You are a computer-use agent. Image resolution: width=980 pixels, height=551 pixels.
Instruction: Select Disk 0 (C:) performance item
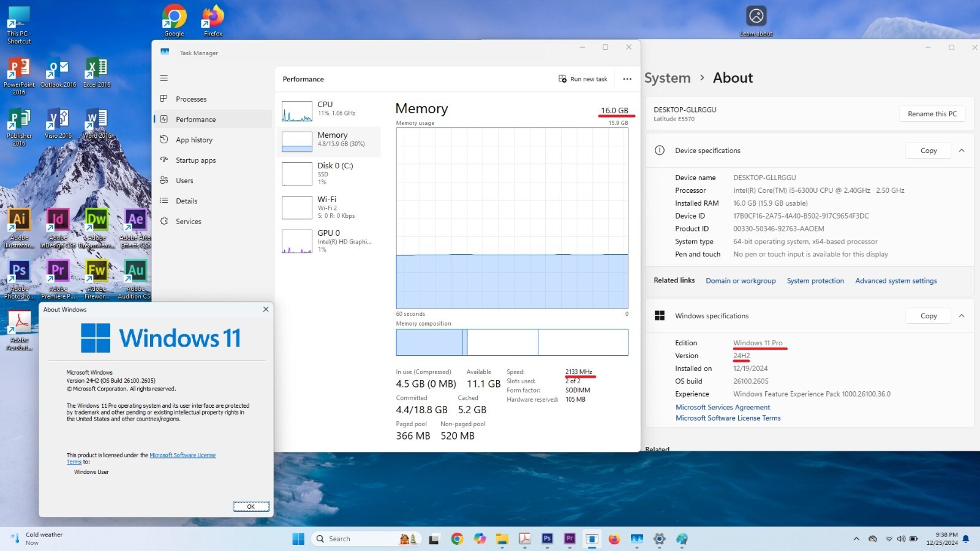[x=330, y=174]
